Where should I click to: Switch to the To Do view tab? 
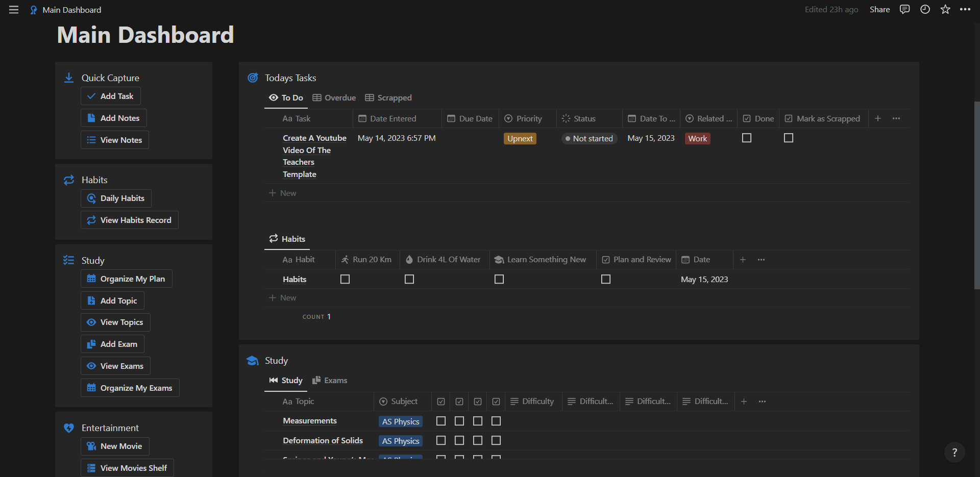coord(286,97)
